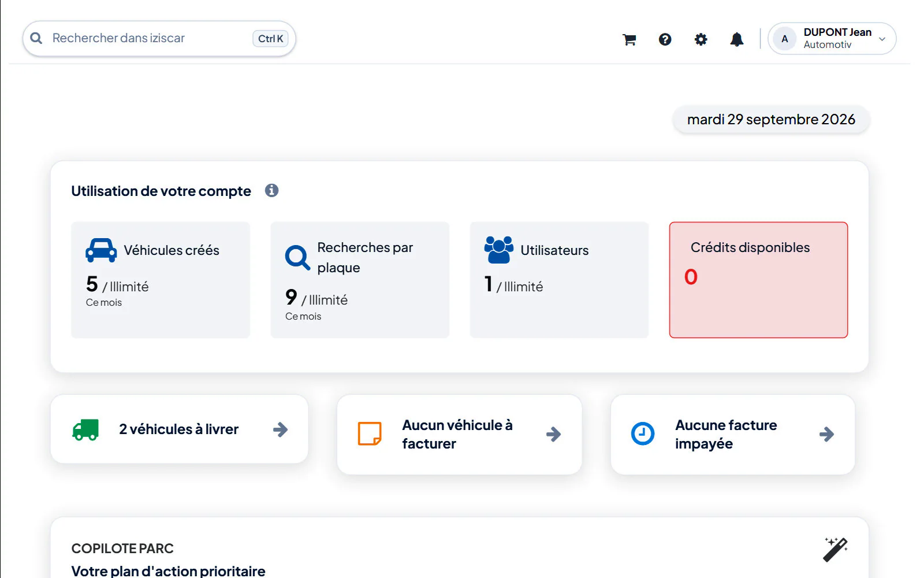Open the Aucun véhicule à facturer card
924x578 pixels.
click(x=460, y=435)
